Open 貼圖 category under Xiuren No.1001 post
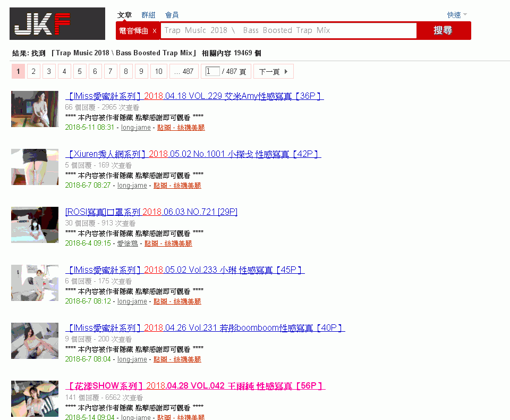 point(177,186)
